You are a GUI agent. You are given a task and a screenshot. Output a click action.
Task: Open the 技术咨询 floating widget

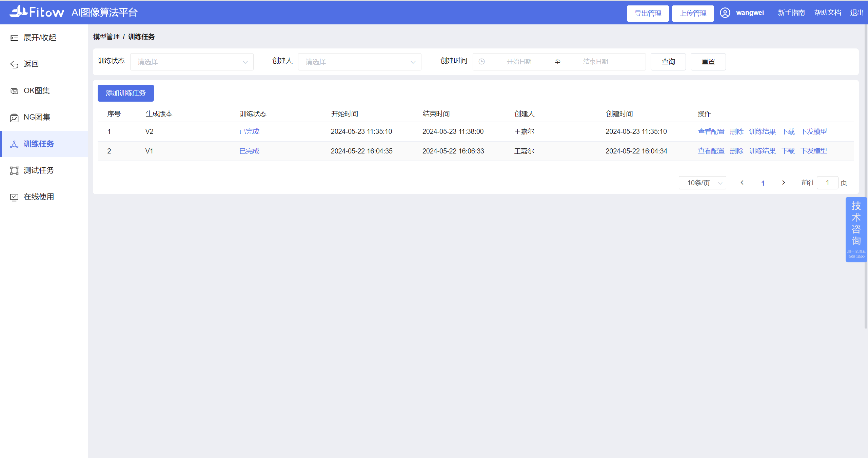tap(856, 230)
